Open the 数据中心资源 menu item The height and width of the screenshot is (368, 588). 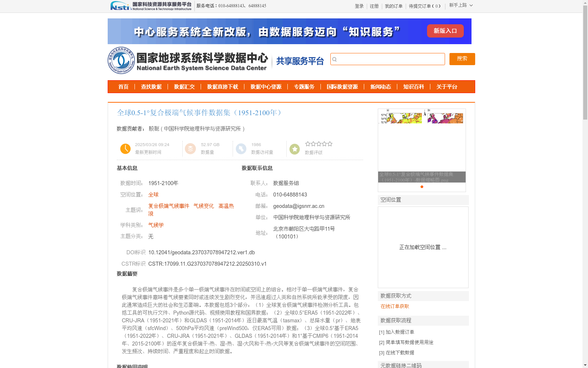point(266,87)
